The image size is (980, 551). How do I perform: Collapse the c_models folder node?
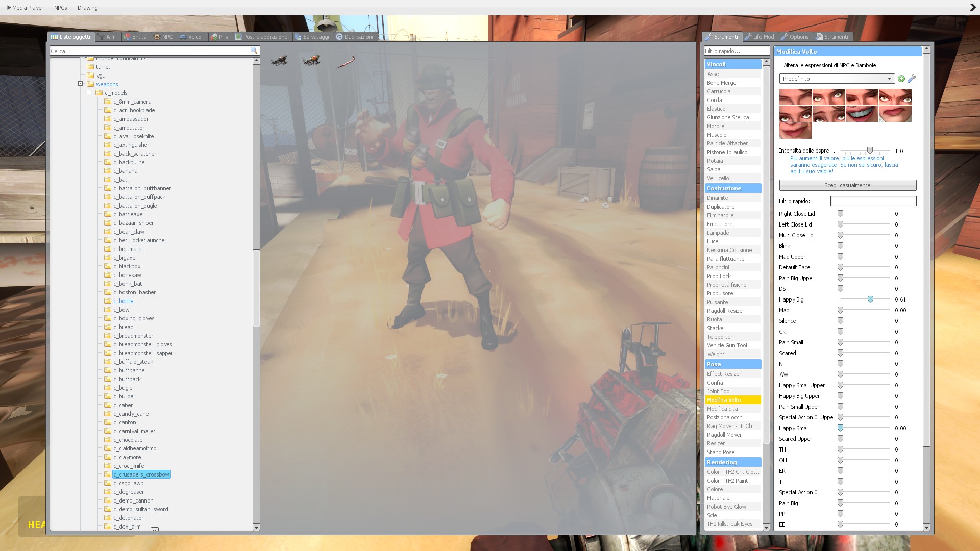[x=89, y=92]
